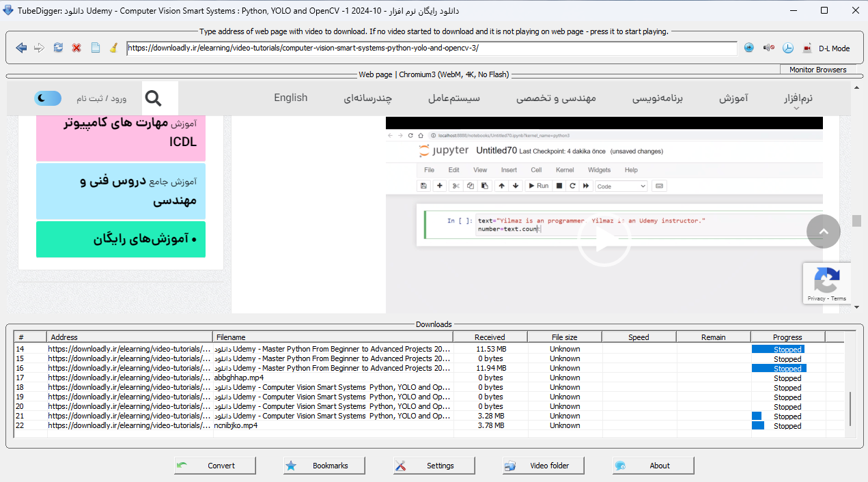Open the About button
Screen dimensions: 868x482
pos(654,466)
